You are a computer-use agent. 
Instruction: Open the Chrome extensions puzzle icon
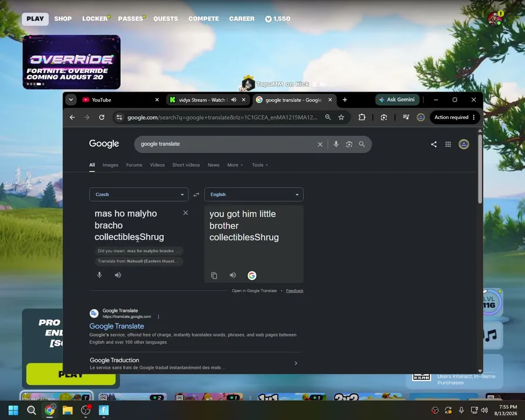362,117
